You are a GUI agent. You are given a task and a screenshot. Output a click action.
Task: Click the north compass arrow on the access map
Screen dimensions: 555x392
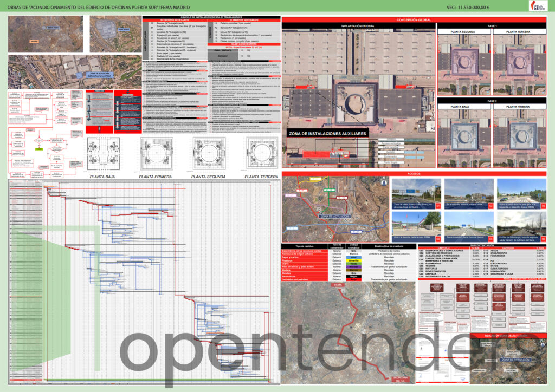point(384,182)
